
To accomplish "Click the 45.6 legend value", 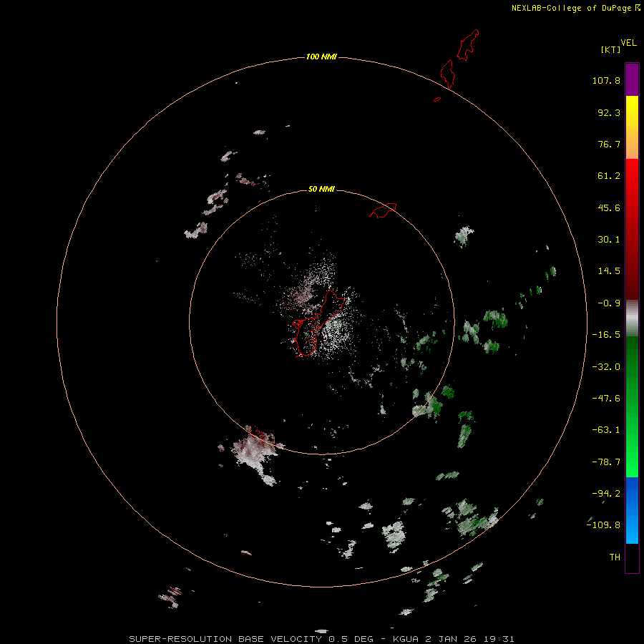I will click(609, 208).
